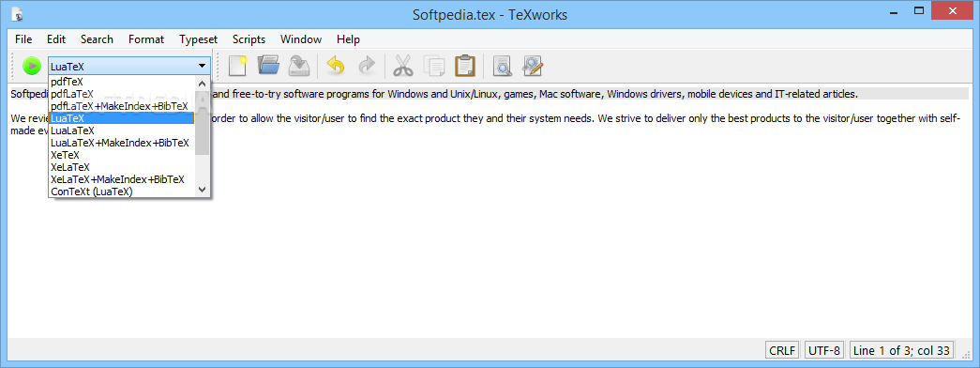Viewport: 980px width, 368px height.
Task: Open the Help menu
Action: 348,39
